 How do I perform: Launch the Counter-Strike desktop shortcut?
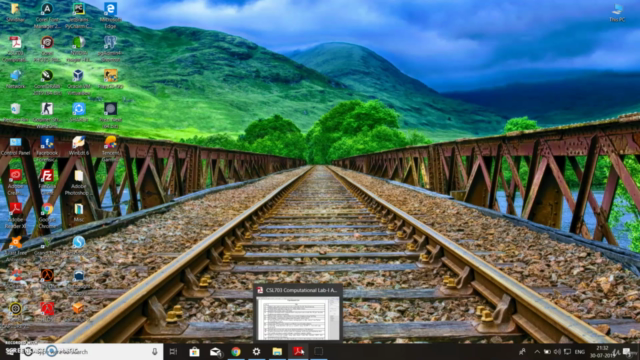coord(47,115)
